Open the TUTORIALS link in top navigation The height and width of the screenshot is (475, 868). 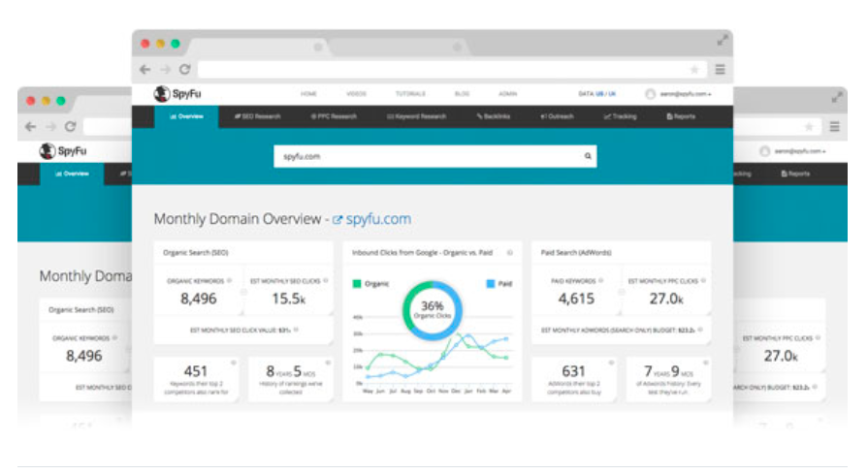[x=410, y=94]
